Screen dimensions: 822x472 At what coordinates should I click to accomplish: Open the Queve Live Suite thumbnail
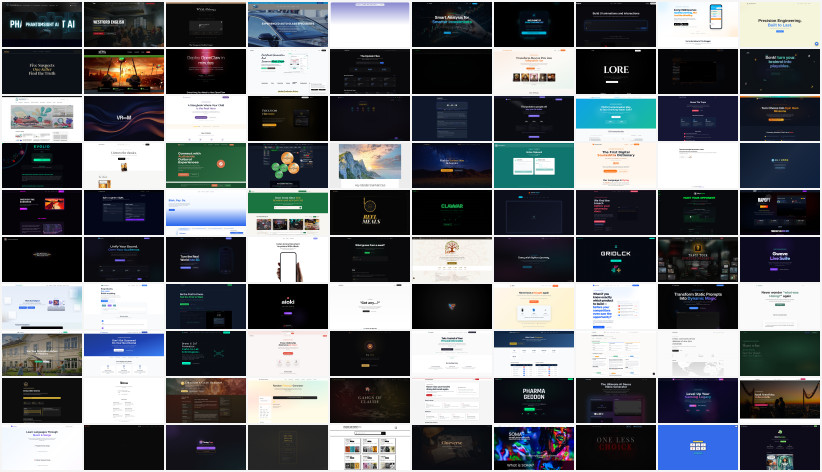(780, 260)
